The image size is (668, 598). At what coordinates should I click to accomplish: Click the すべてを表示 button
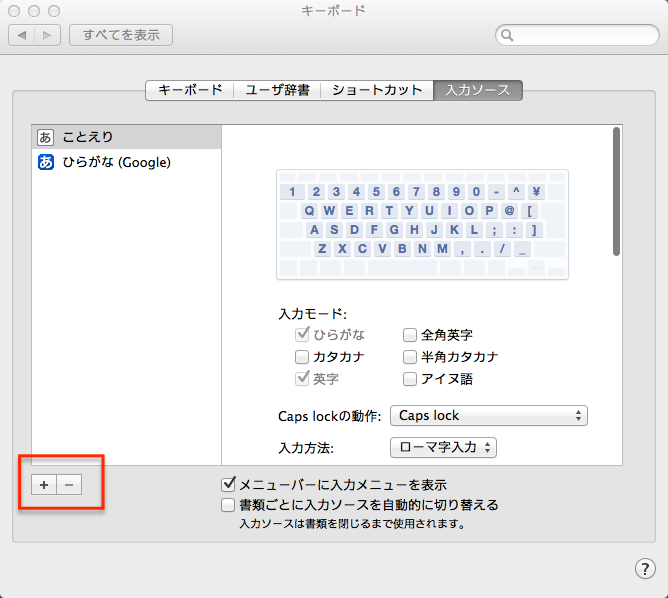121,35
